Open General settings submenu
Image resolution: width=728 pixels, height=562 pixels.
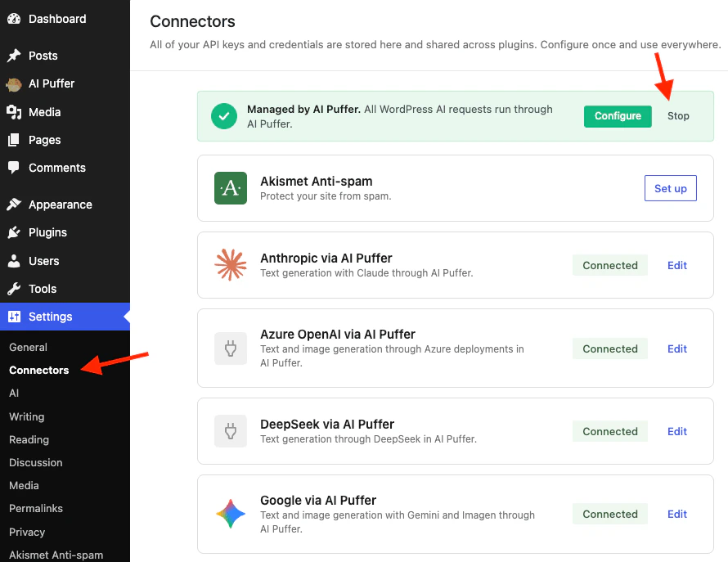[29, 347]
